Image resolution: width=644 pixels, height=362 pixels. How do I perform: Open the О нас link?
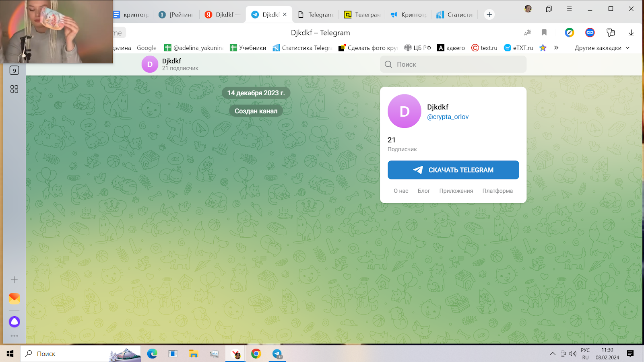401,191
